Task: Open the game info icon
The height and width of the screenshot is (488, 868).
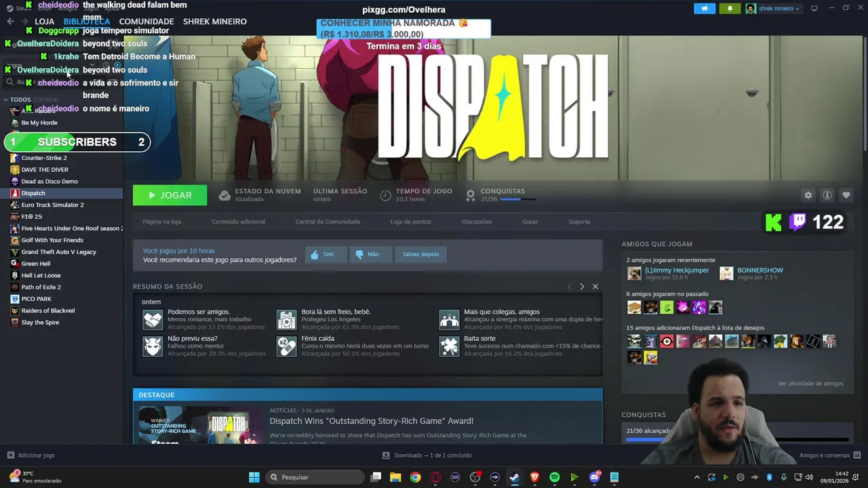Action: tap(827, 195)
